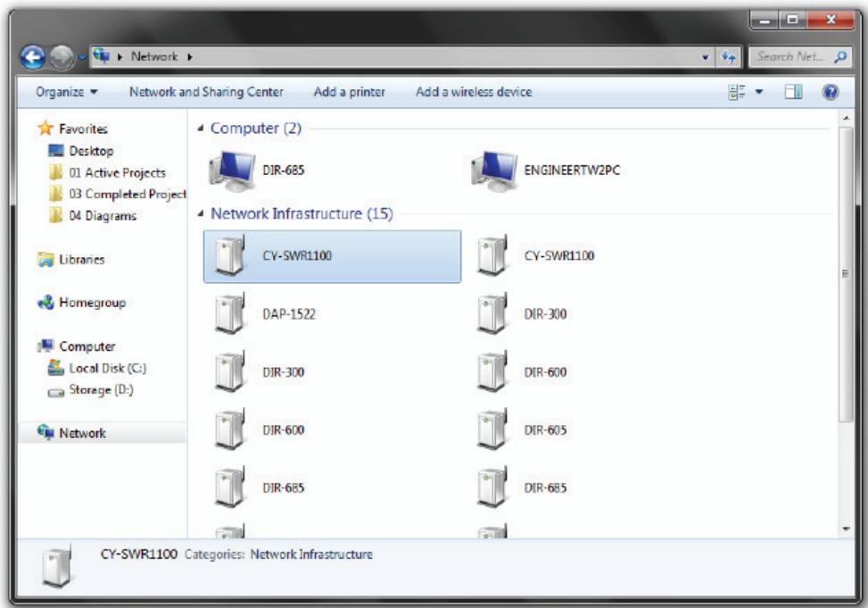Select the DAP-1522 device icon
868x608 pixels.
click(230, 314)
